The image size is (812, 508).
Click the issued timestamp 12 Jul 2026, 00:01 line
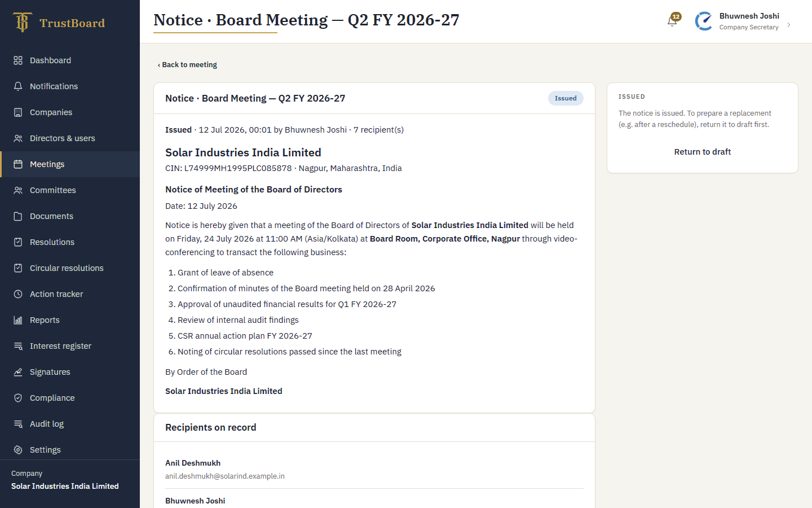click(284, 130)
